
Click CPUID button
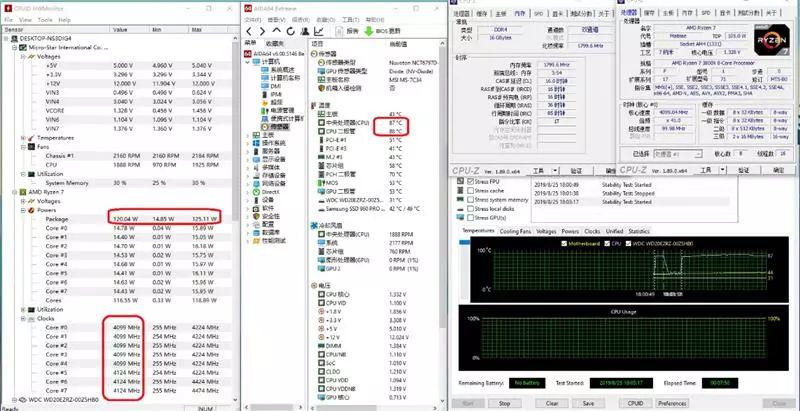635,403
